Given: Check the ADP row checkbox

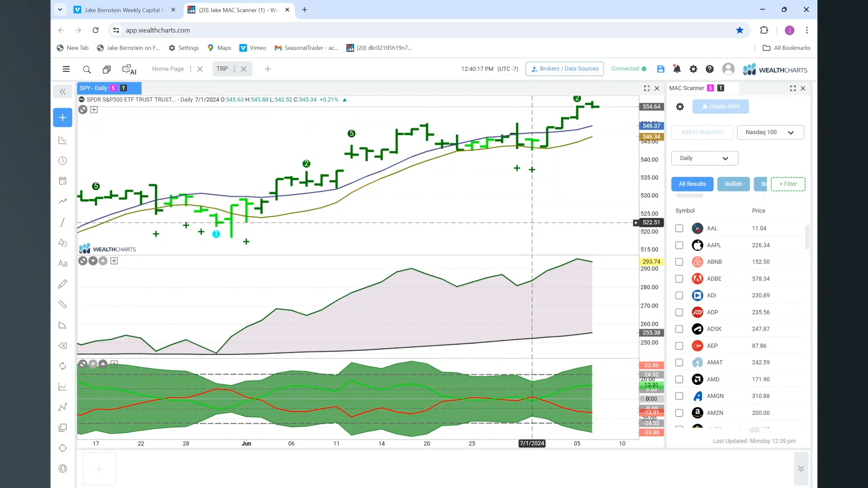Looking at the screenshot, I should tap(679, 312).
